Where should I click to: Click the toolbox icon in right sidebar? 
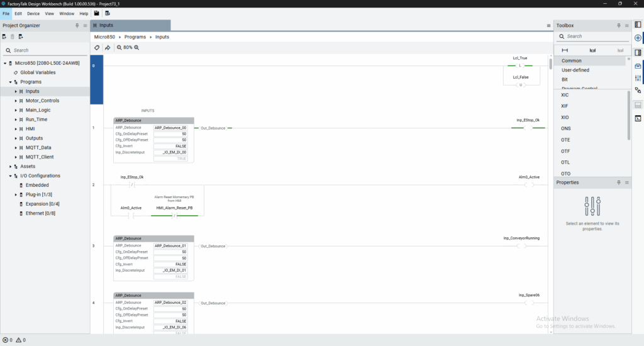(x=638, y=66)
